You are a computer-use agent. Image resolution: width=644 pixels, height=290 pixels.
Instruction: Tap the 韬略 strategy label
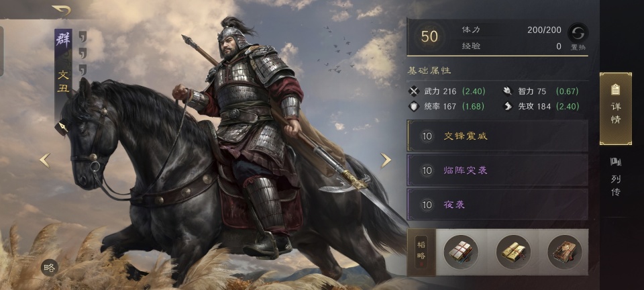pyautogui.click(x=421, y=252)
